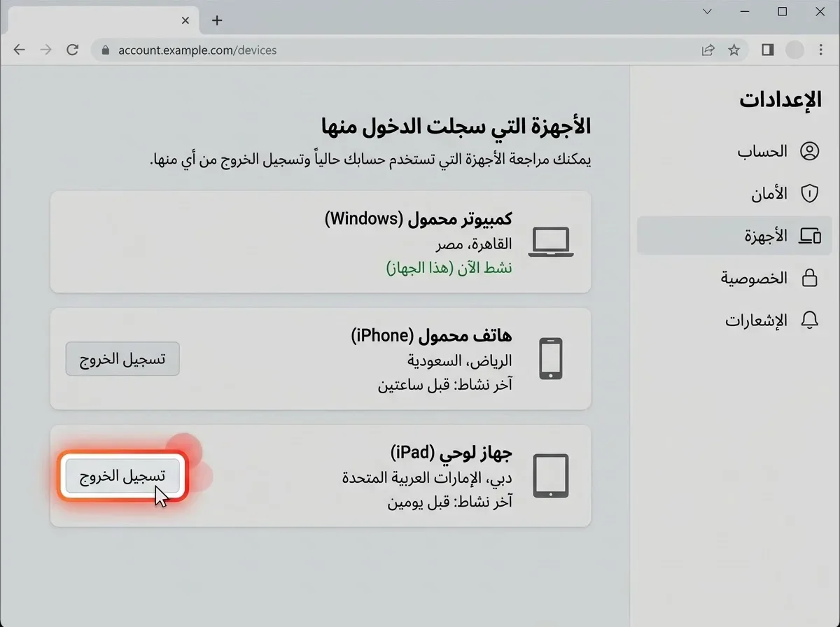
Task: Maximize the browser window
Action: (x=783, y=11)
